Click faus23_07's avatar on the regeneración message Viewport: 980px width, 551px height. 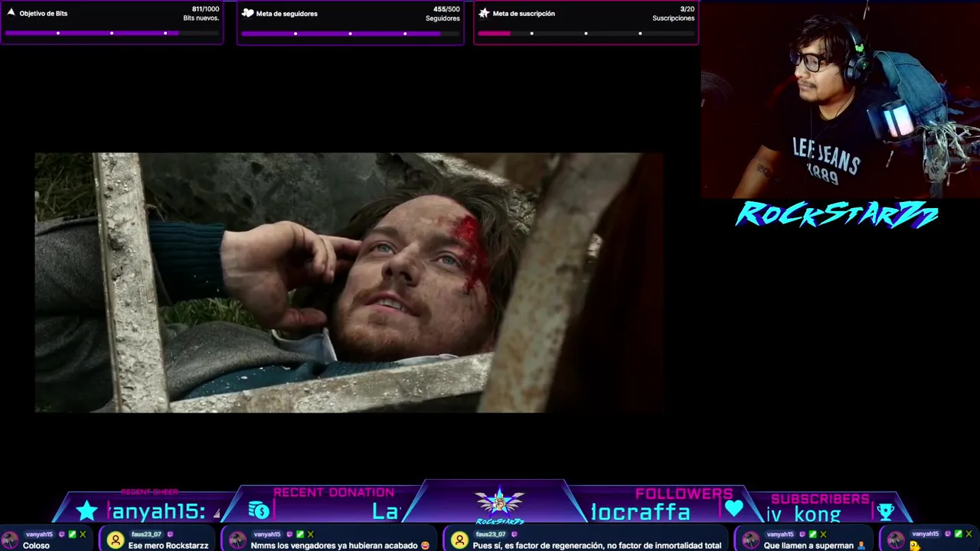click(459, 540)
